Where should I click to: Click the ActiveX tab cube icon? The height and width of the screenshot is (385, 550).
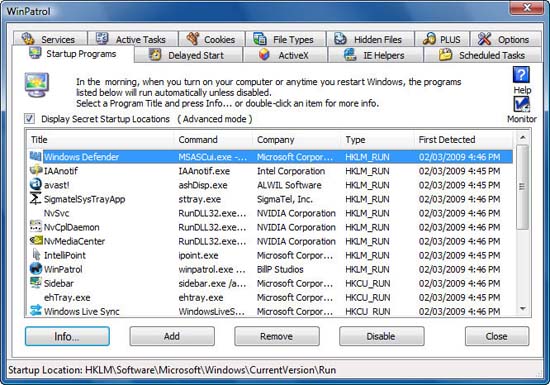click(x=264, y=55)
